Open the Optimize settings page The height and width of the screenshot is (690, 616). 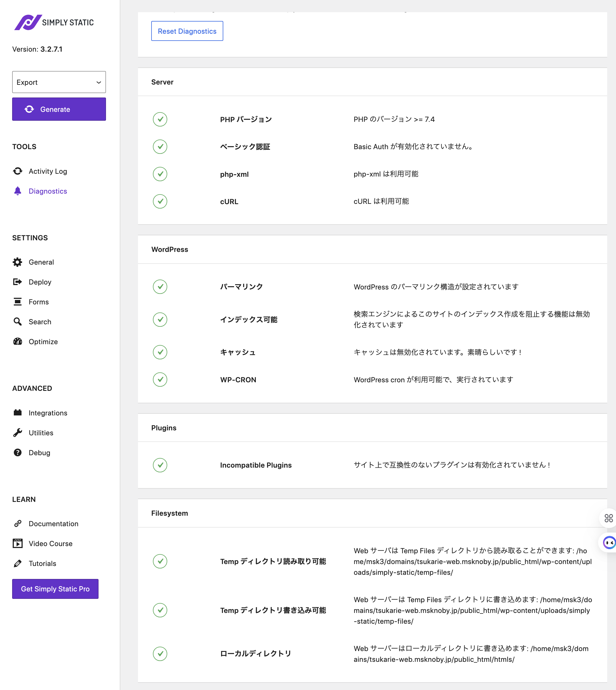(x=43, y=341)
